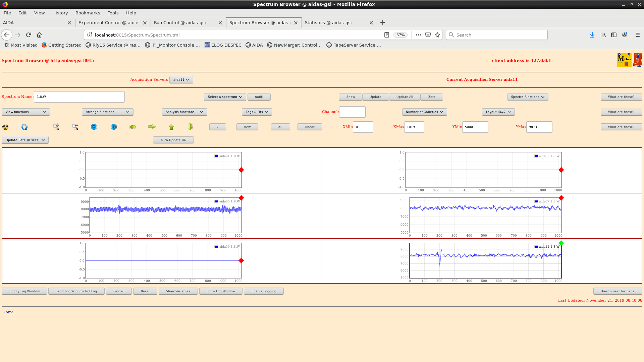The height and width of the screenshot is (362, 644).
Task: Click the radiation hazard icon
Action: coord(5,127)
